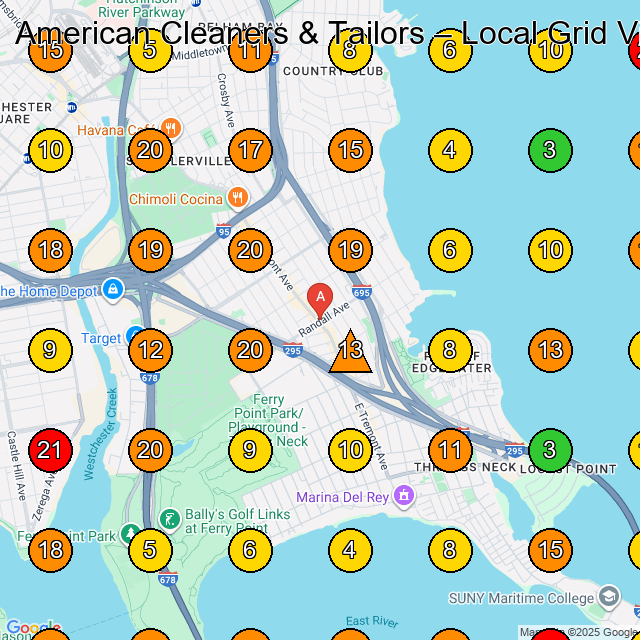Image resolution: width=640 pixels, height=640 pixels.
Task: Click The Home Depot shopping icon
Action: 113,289
